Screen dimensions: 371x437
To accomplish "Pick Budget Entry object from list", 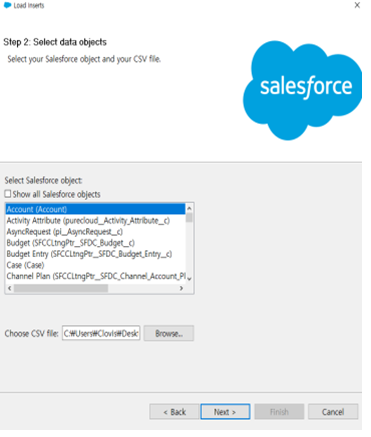I will coord(95,254).
